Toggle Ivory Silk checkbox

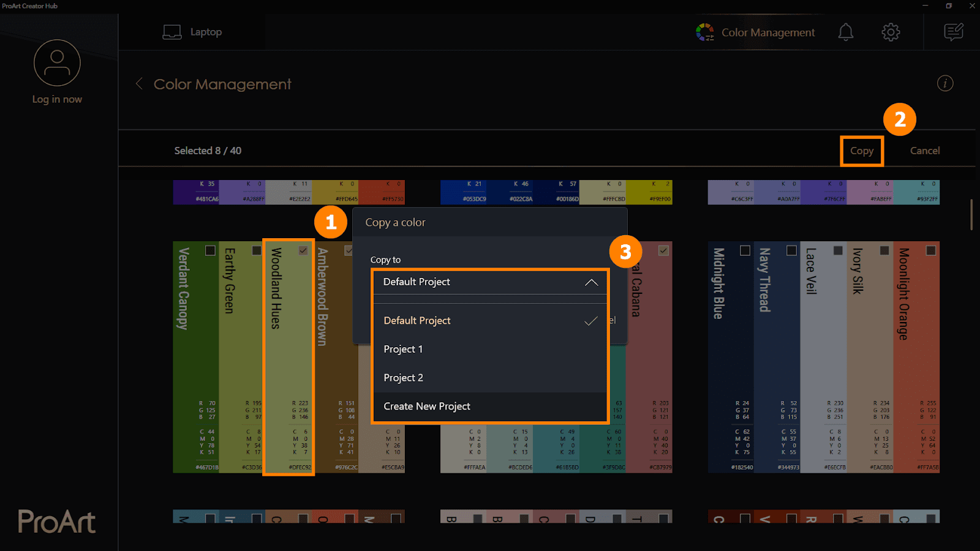point(884,250)
